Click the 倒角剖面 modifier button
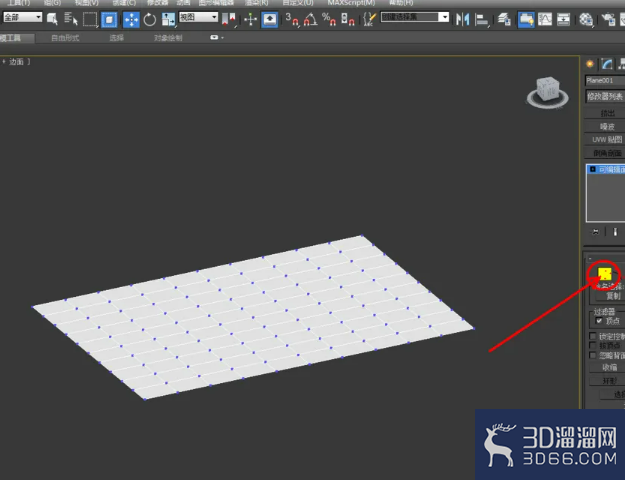The width and height of the screenshot is (625, 480). tap(605, 153)
